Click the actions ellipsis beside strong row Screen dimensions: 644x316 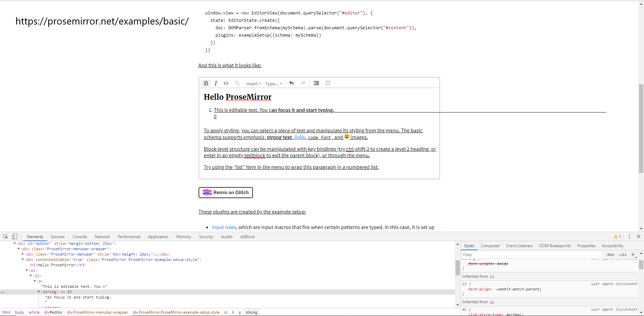tap(3, 292)
